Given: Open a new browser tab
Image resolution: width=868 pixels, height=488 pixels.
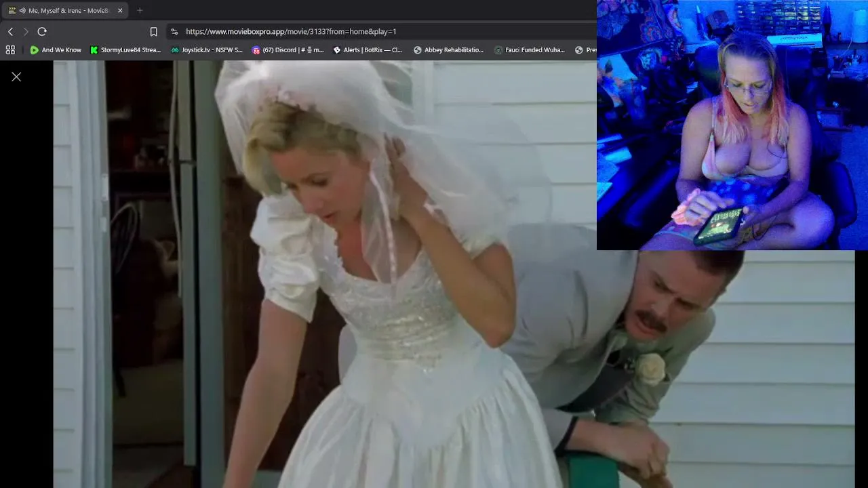Looking at the screenshot, I should pos(140,11).
